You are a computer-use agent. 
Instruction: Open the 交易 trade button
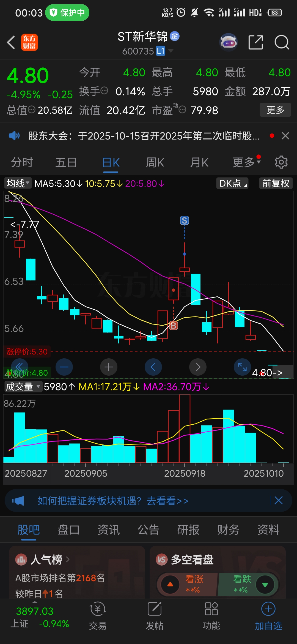[98, 616]
